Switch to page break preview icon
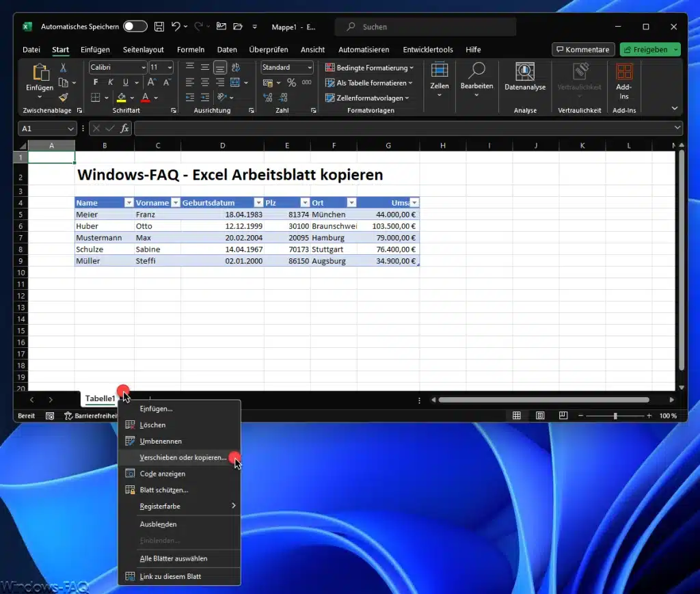The width and height of the screenshot is (700, 594). 563,416
